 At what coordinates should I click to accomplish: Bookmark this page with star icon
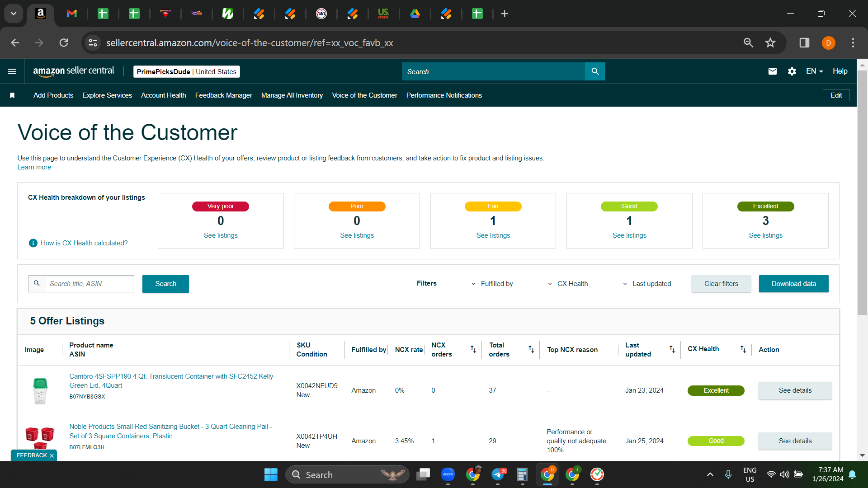point(770,43)
